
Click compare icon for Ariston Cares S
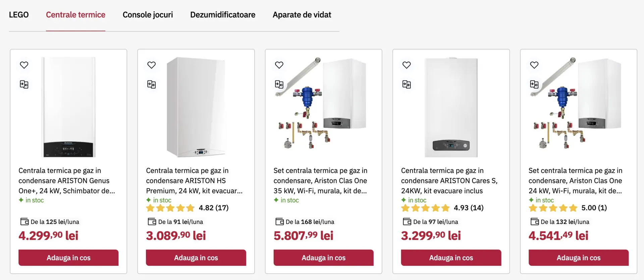(407, 84)
